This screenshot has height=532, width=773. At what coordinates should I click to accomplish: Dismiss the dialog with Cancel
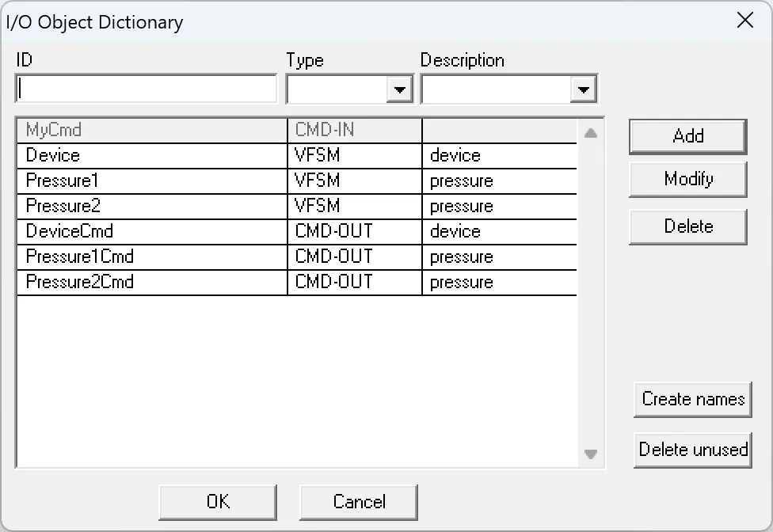point(358,502)
